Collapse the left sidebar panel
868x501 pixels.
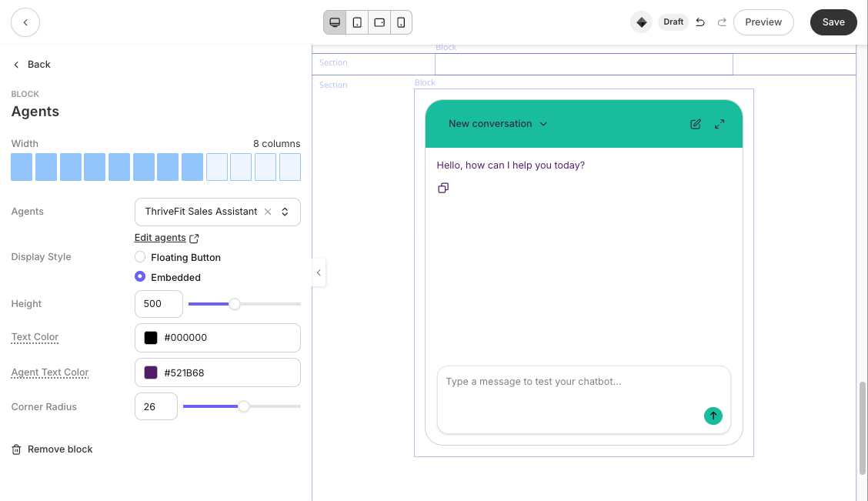pyautogui.click(x=319, y=272)
